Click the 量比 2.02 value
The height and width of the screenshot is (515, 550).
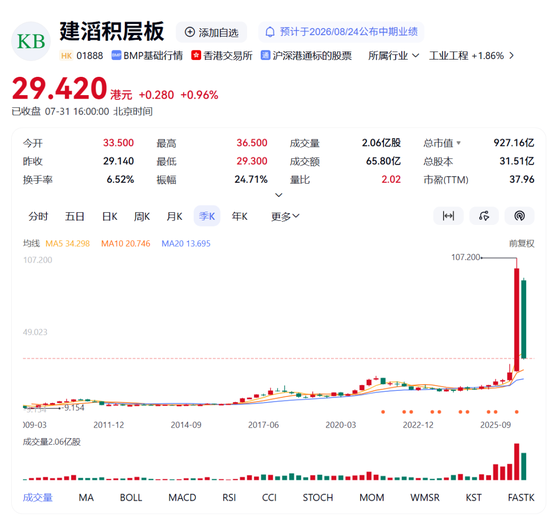[391, 179]
